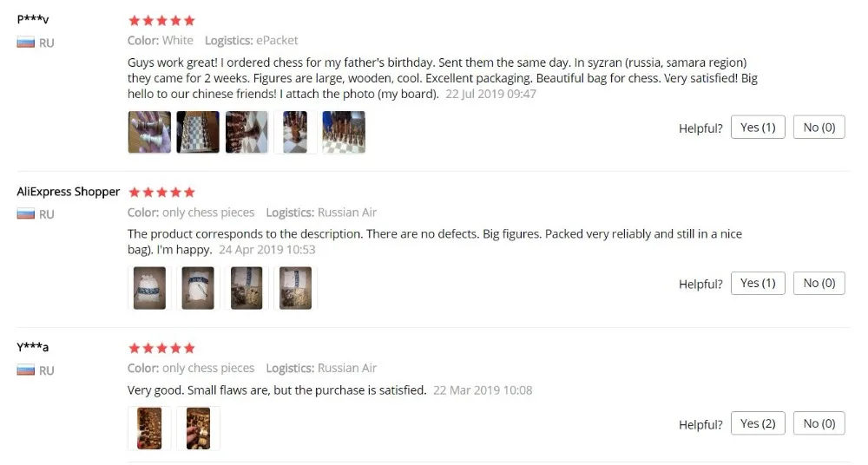Open fifth photo in P***v's review
Image resolution: width=868 pixels, height=465 pixels.
(344, 133)
